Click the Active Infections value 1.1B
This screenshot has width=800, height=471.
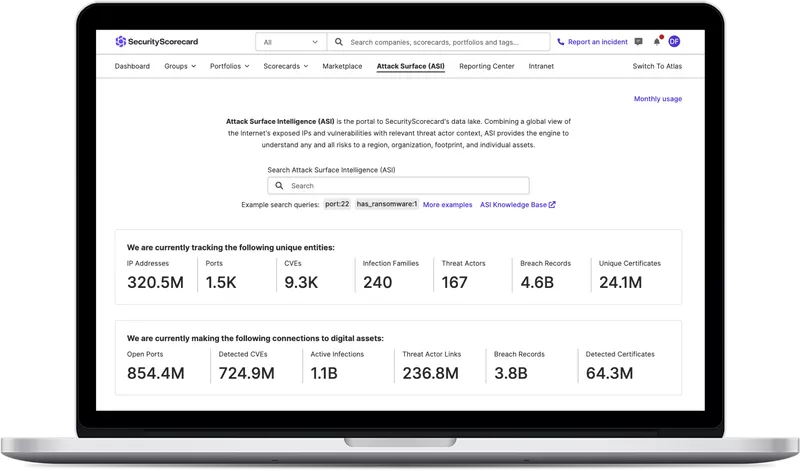[324, 373]
